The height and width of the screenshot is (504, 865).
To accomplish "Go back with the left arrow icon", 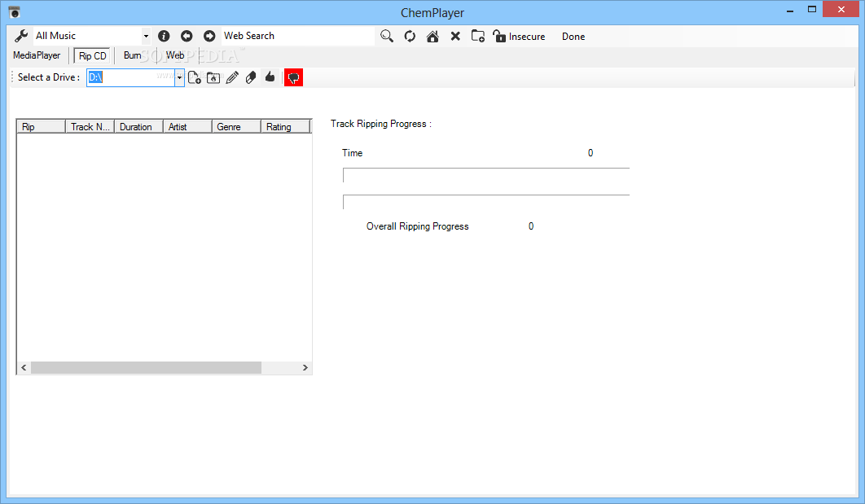I will [x=187, y=36].
